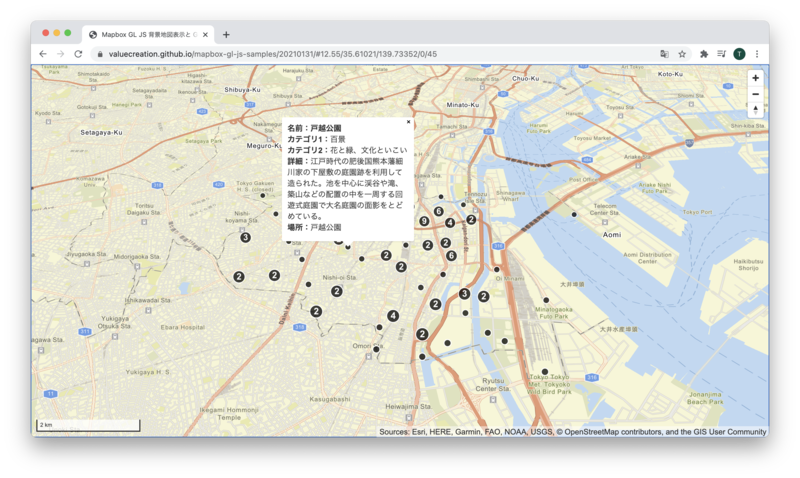The height and width of the screenshot is (478, 800).
Task: Click the point marker above Minatogaoka Futo Park
Action: (x=546, y=300)
